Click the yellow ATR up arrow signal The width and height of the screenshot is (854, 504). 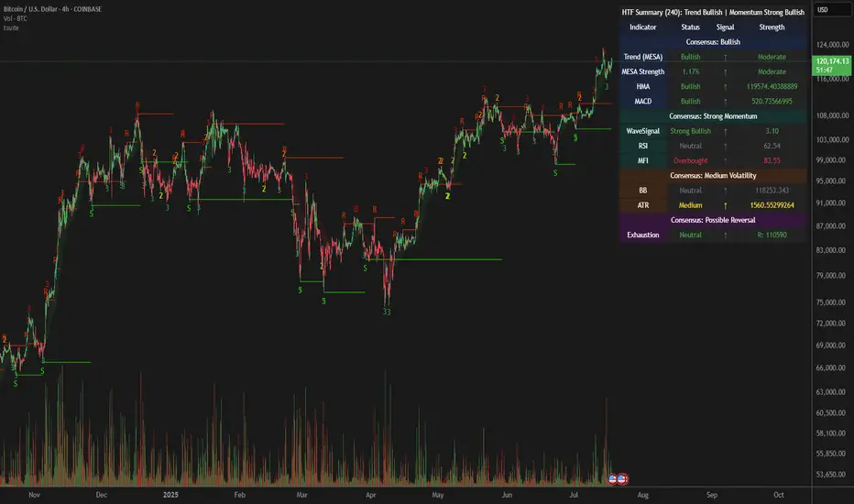click(725, 205)
